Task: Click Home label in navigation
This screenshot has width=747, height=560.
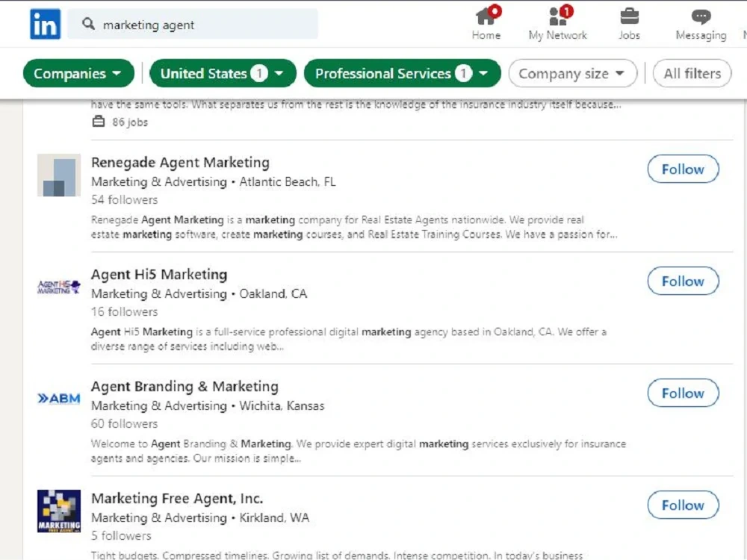Action: (486, 35)
